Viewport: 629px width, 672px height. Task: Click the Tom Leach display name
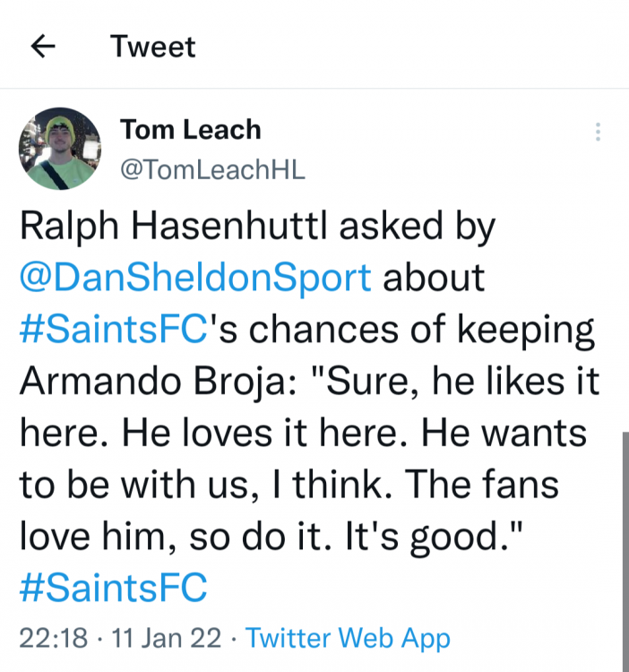(190, 130)
